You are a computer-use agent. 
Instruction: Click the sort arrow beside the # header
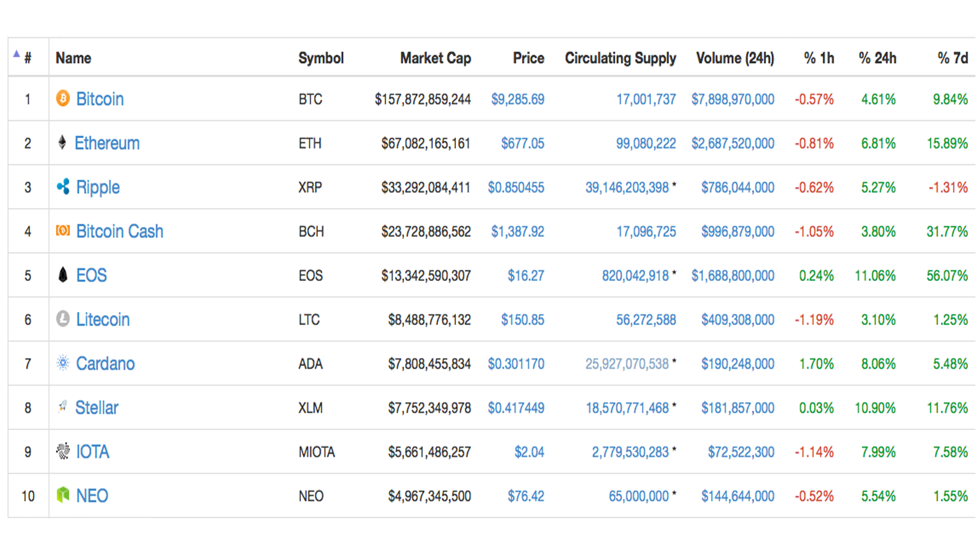(x=16, y=54)
